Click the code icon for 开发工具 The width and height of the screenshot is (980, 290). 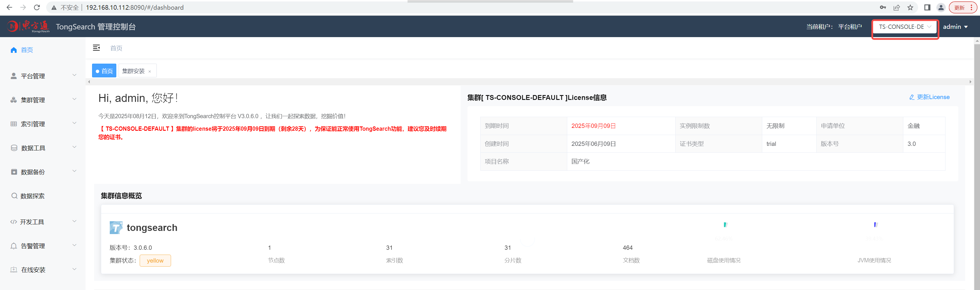tap(14, 222)
